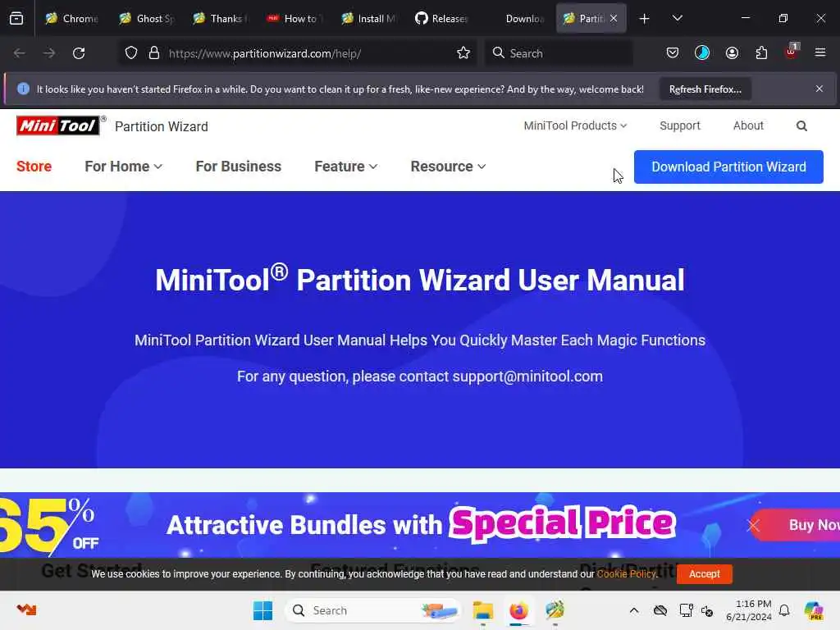
Task: Click the round blue extension icon
Action: [x=702, y=53]
